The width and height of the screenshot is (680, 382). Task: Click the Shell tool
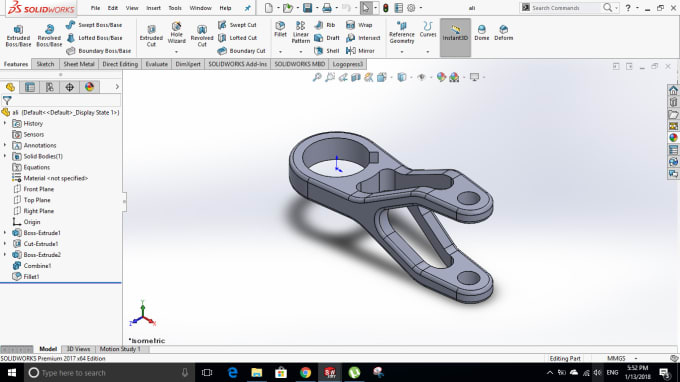(x=327, y=51)
